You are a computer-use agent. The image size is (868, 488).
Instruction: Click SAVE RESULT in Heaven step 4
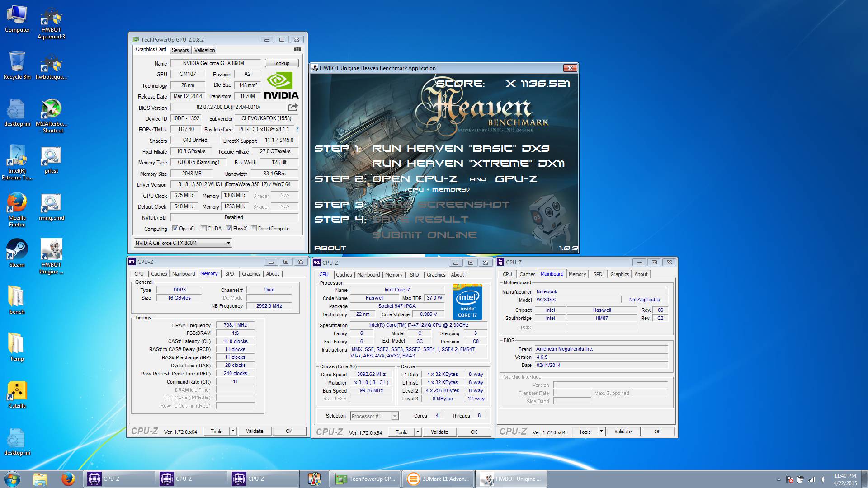click(x=420, y=220)
